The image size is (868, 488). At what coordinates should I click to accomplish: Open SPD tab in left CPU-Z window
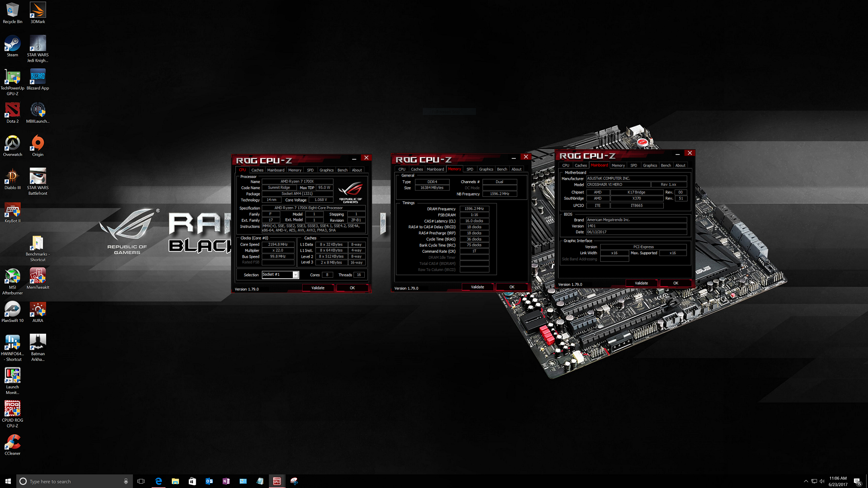310,170
